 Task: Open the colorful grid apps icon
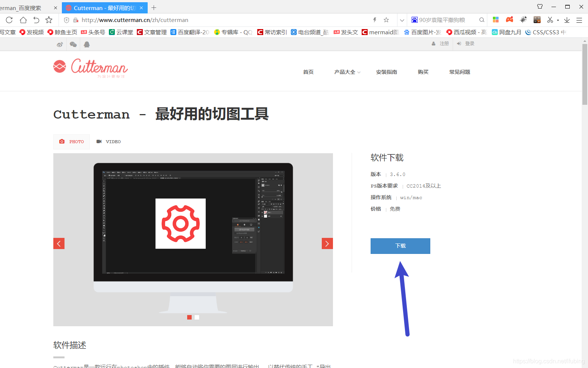click(x=496, y=20)
